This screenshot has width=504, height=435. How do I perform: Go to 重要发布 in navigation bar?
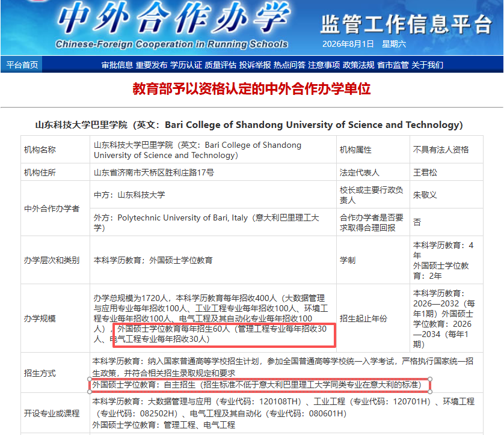pyautogui.click(x=152, y=65)
